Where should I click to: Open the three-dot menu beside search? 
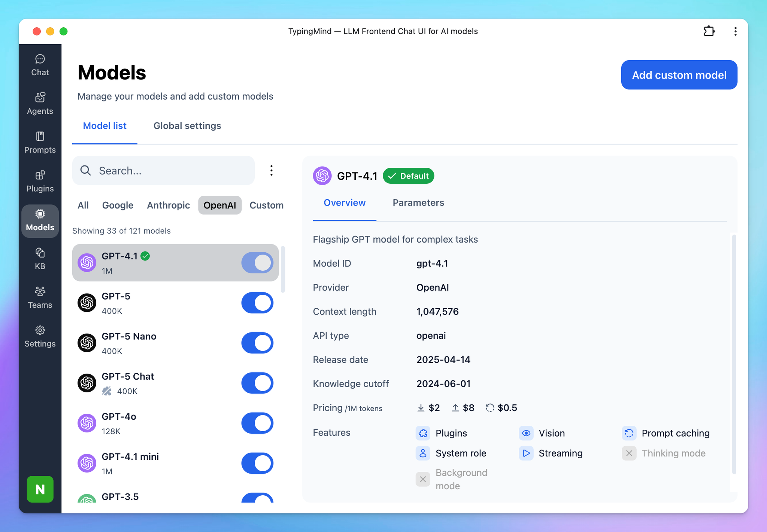[x=272, y=171]
